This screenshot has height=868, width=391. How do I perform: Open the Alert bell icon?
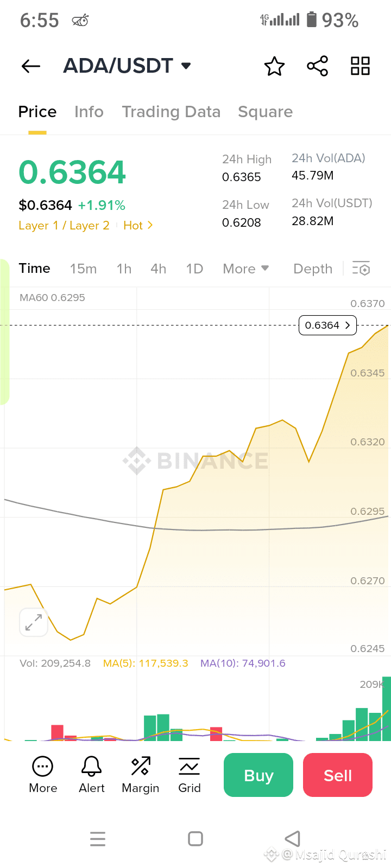pos(91,767)
